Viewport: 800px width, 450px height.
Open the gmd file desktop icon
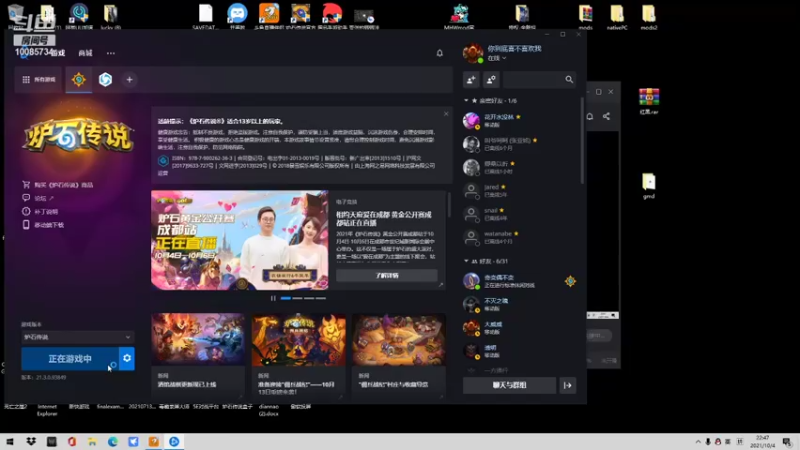(x=648, y=186)
